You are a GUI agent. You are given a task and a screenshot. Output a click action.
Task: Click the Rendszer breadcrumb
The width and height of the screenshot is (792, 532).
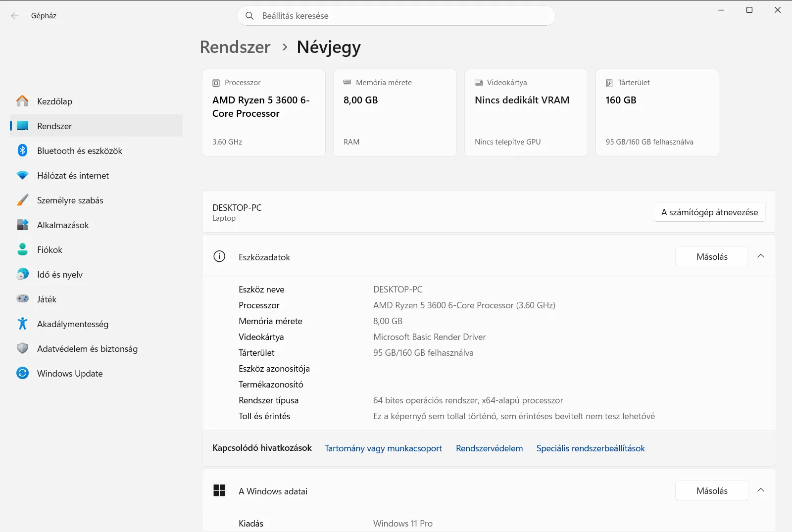(x=235, y=47)
